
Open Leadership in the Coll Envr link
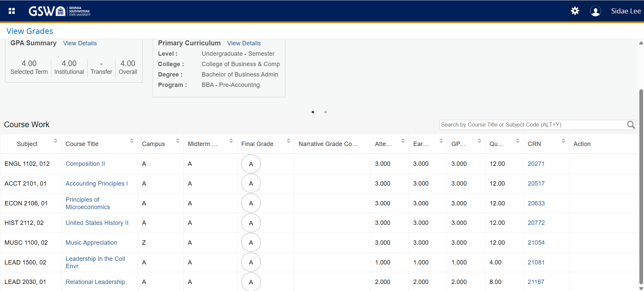coord(95,262)
